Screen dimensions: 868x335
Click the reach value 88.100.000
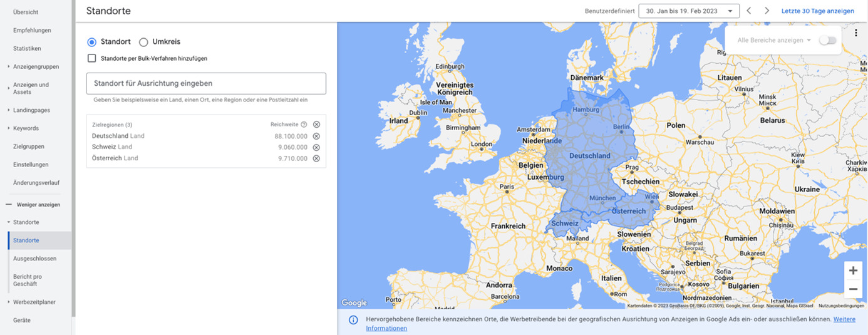(291, 136)
